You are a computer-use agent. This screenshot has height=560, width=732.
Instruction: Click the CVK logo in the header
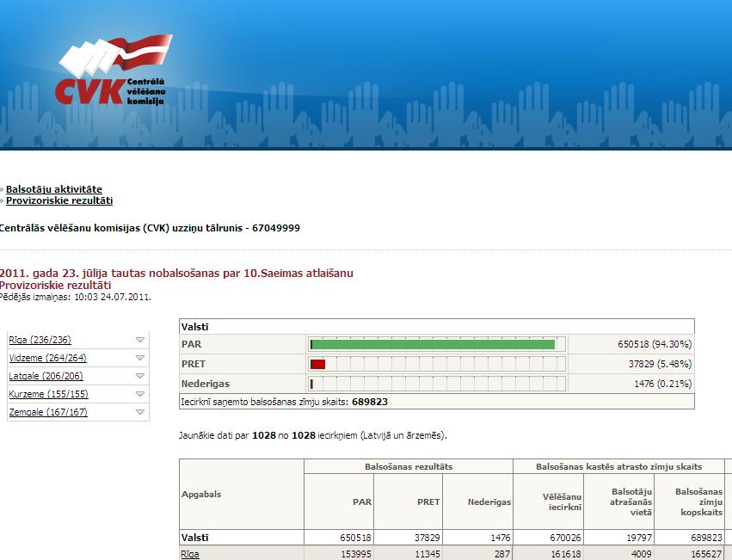[112, 76]
